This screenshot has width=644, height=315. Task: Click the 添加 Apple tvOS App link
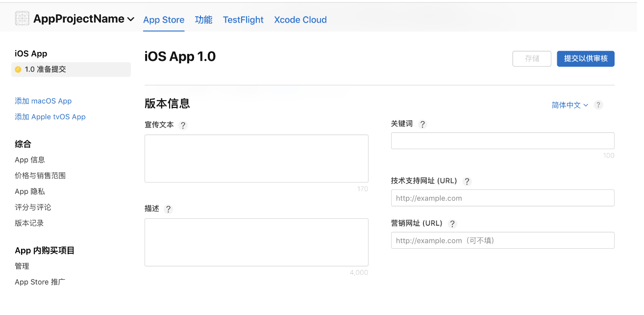point(50,117)
